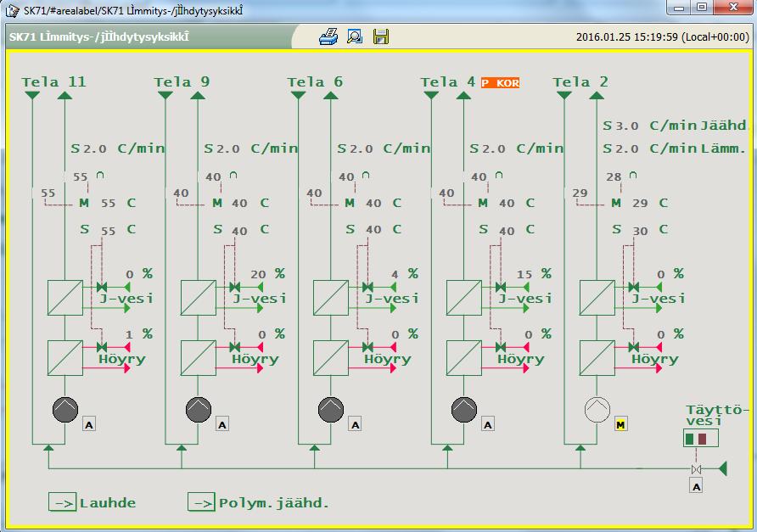This screenshot has width=757, height=532.
Task: Select the Tela 6 circulation pump
Action: pos(331,409)
